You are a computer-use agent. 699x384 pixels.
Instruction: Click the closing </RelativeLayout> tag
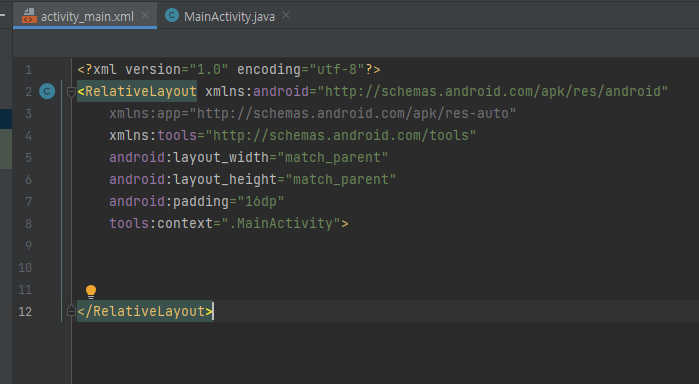pos(145,311)
